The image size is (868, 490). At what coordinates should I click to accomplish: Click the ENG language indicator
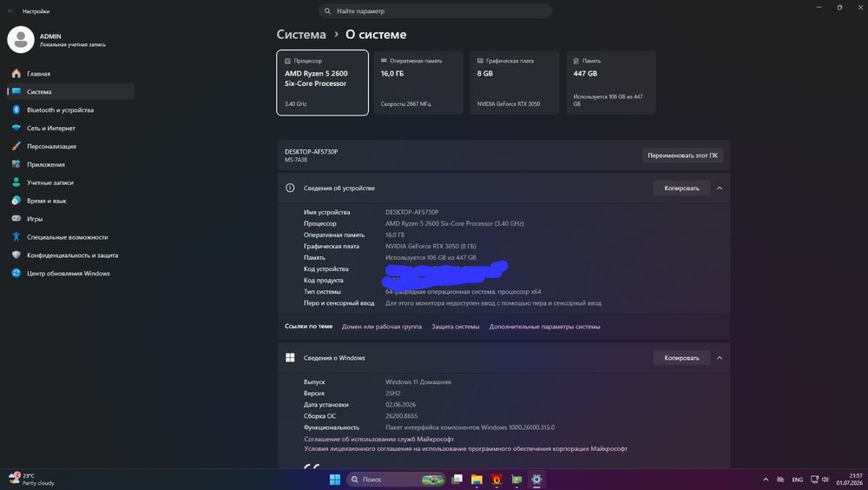pos(797,480)
